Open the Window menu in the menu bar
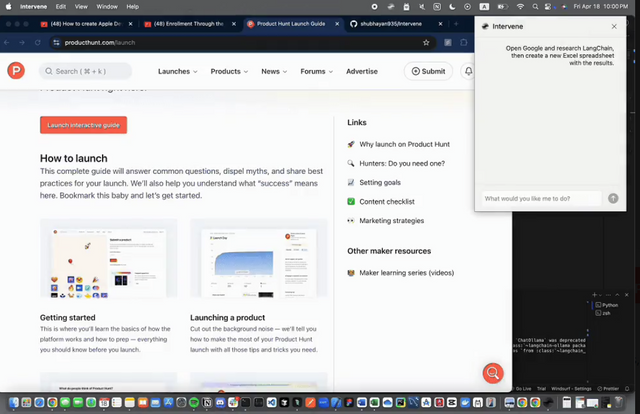Screen dimensions: 640x414 (107, 7)
